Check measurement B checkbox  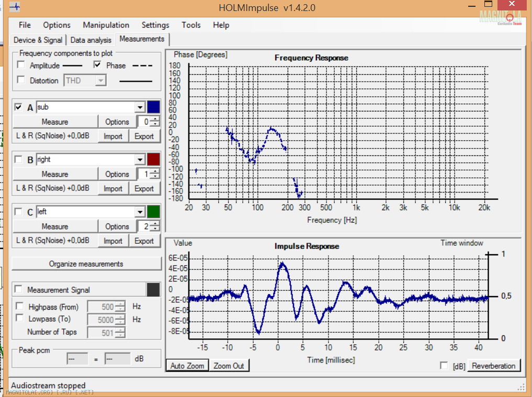(19, 160)
